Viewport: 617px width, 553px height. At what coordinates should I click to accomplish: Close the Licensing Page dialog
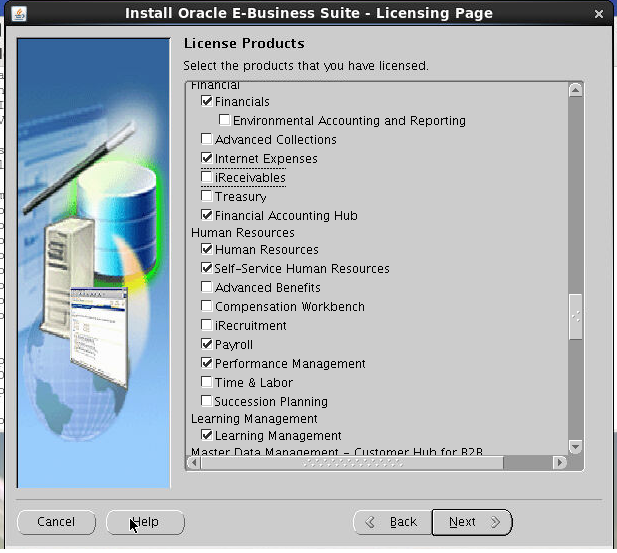coord(599,14)
